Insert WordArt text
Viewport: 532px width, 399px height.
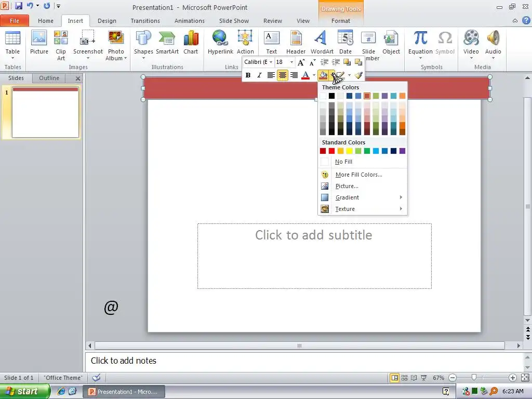click(x=322, y=43)
